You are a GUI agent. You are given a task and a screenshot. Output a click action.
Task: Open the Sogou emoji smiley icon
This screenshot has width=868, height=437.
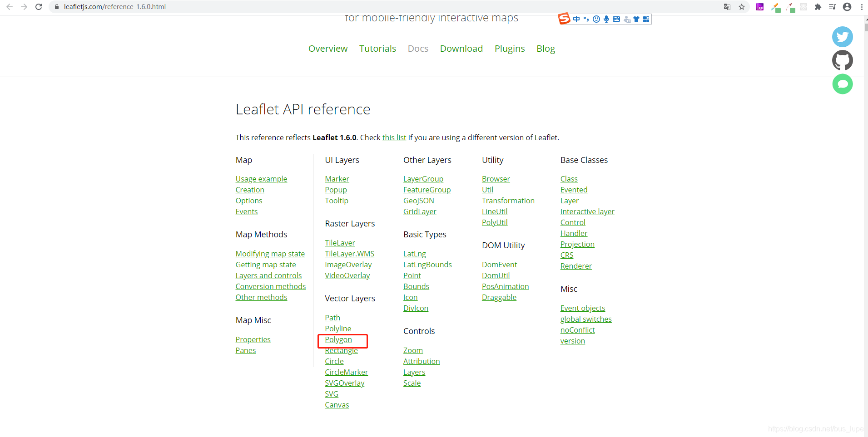point(596,19)
